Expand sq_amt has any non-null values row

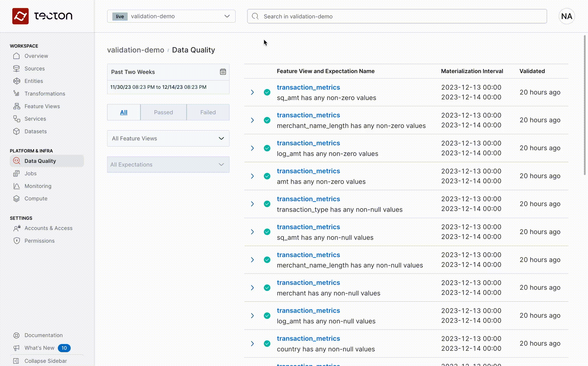tap(252, 232)
